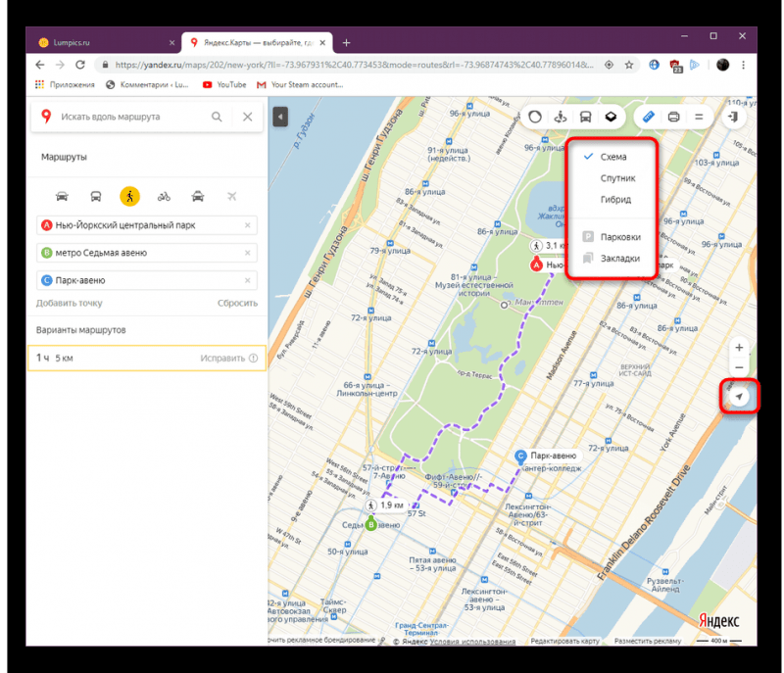This screenshot has height=673, width=784.
Task: Open Chrome three-dot menu
Action: (x=744, y=65)
